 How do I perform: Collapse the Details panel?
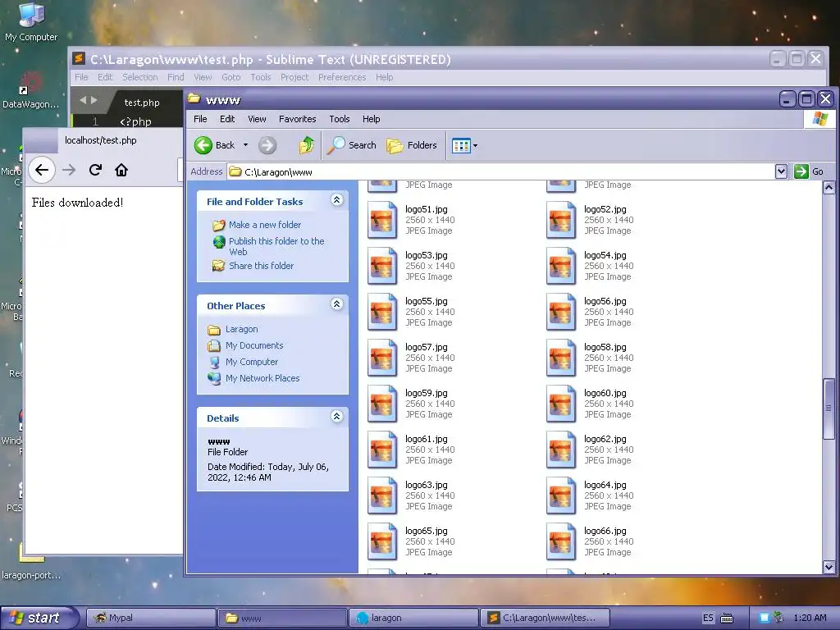(x=336, y=417)
